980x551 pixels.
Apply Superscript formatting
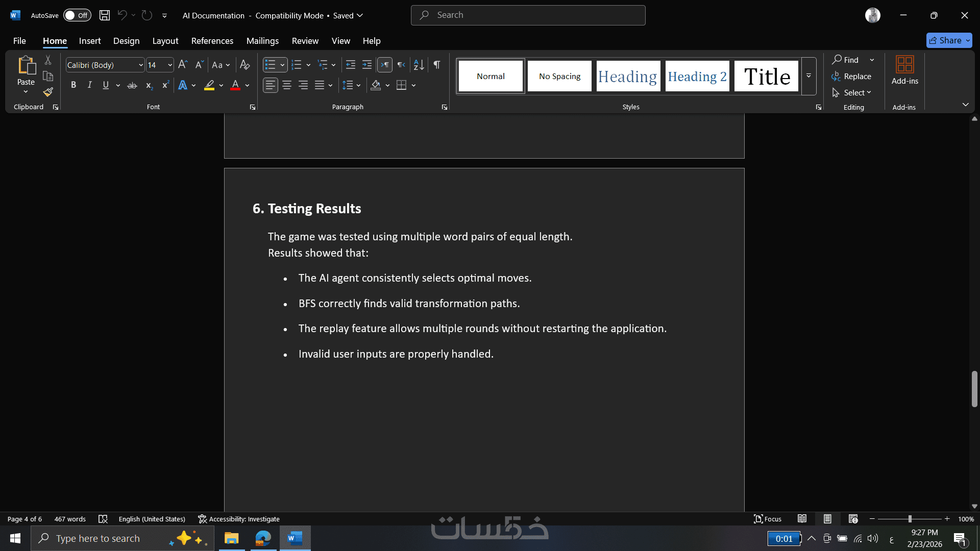tap(165, 86)
